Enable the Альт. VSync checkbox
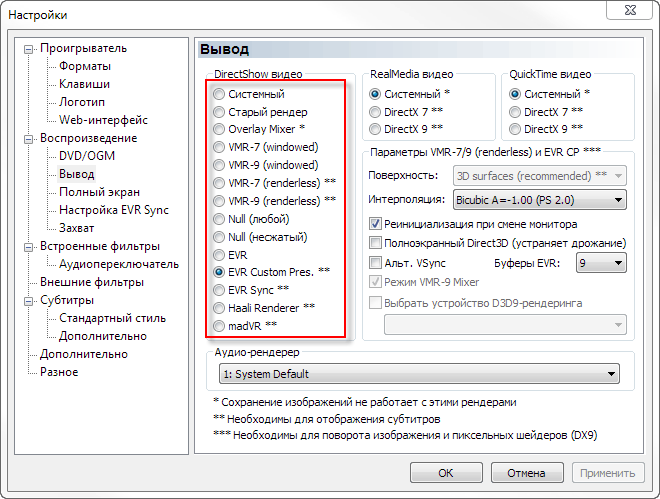This screenshot has width=660, height=499. (x=376, y=263)
